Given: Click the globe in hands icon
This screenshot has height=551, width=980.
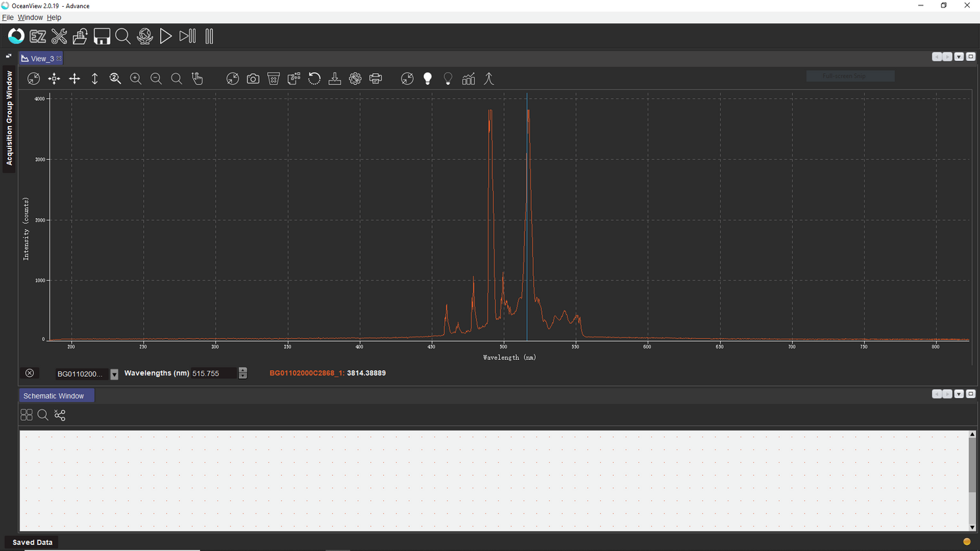Looking at the screenshot, I should coord(144,37).
